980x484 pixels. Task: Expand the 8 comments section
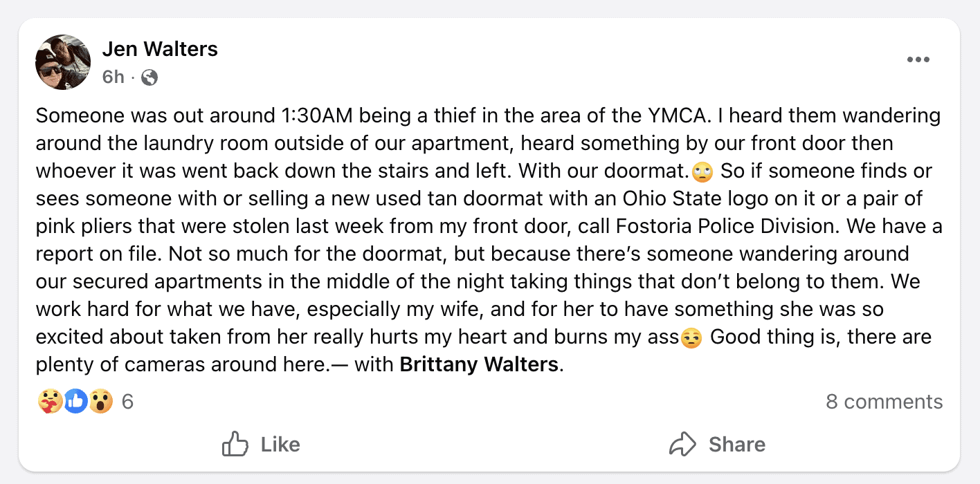[884, 402]
